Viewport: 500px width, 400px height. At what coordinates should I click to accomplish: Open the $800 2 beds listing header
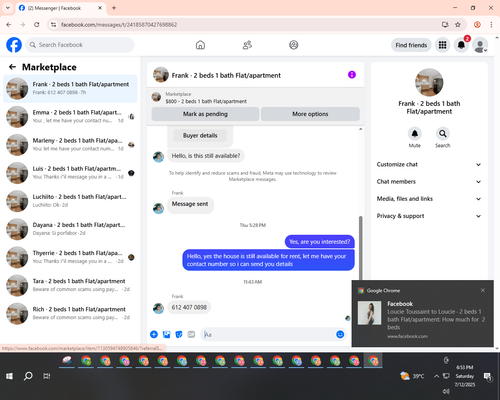[x=255, y=98]
